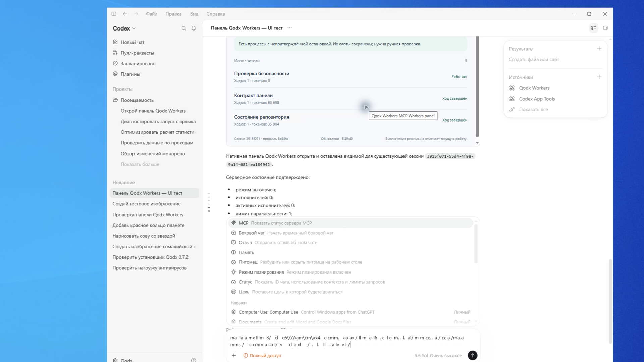Image resolution: width=644 pixels, height=362 pixels.
Task: Expand Показать все sources
Action: pos(533,110)
